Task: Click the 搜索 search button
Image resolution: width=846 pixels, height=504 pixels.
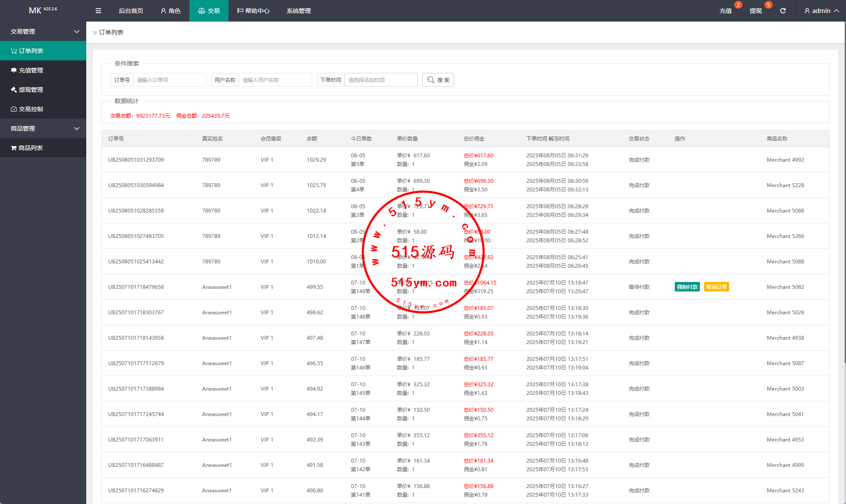Action: coord(438,80)
